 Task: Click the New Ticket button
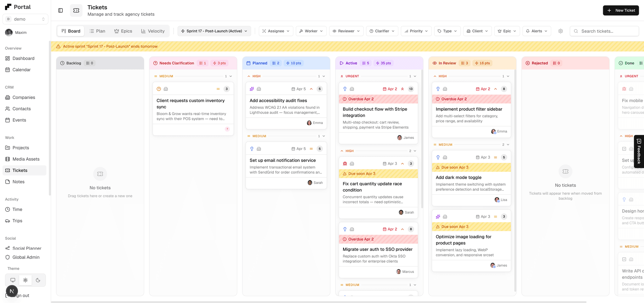point(620,10)
